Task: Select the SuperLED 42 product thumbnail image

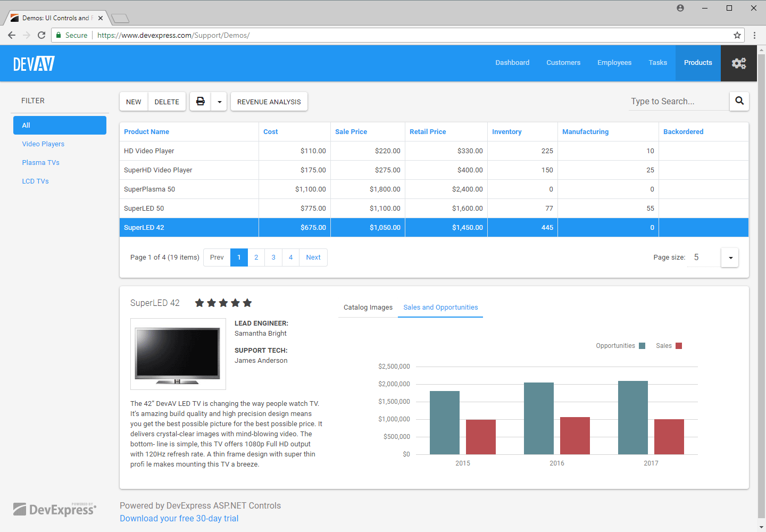Action: [178, 354]
